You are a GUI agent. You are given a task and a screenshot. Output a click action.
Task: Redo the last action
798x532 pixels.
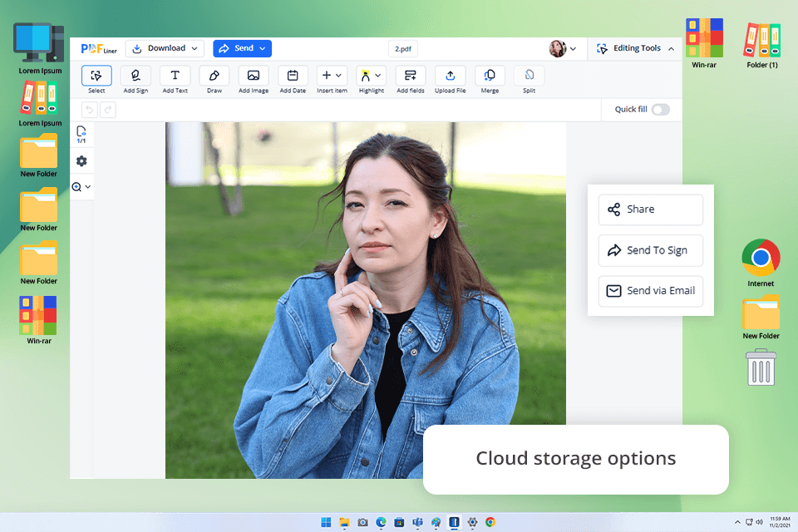tap(108, 110)
